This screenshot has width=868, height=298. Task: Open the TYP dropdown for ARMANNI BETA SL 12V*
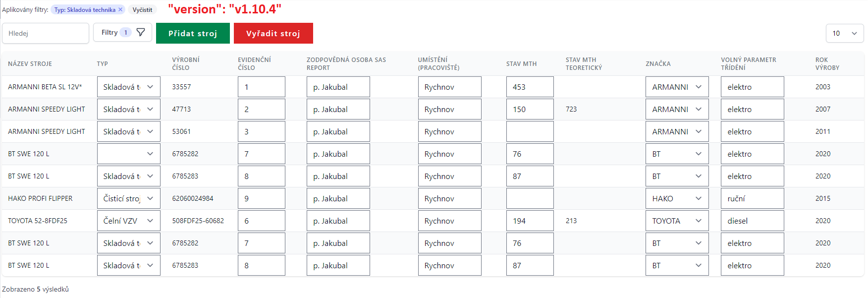pos(128,86)
